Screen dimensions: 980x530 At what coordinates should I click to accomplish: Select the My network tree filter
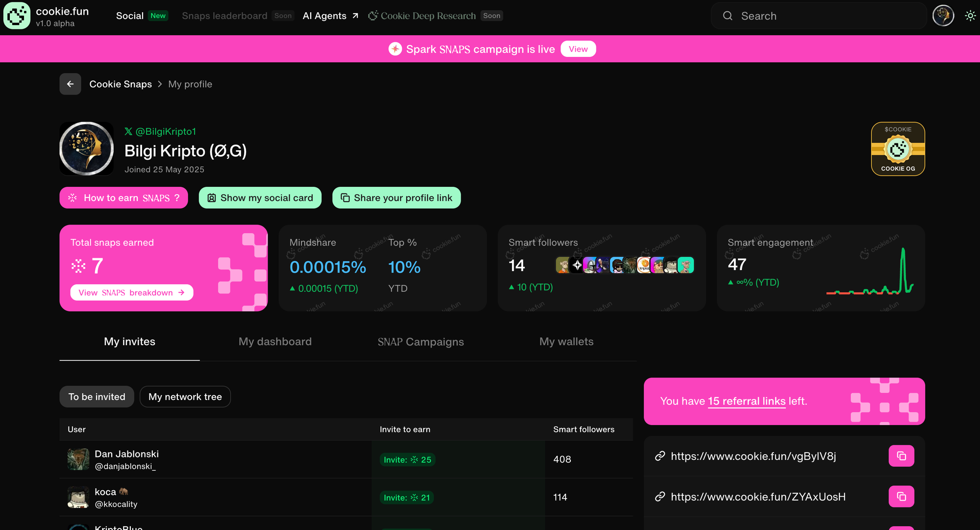(185, 397)
